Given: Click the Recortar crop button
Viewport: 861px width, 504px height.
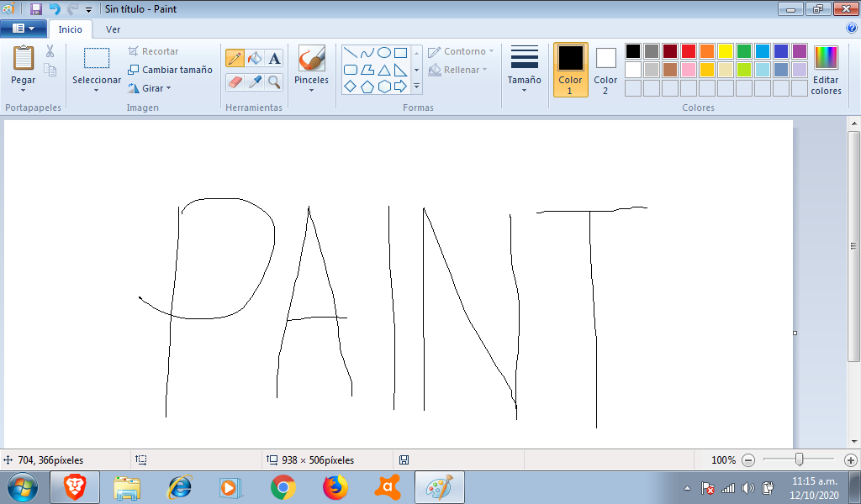Looking at the screenshot, I should (x=153, y=51).
